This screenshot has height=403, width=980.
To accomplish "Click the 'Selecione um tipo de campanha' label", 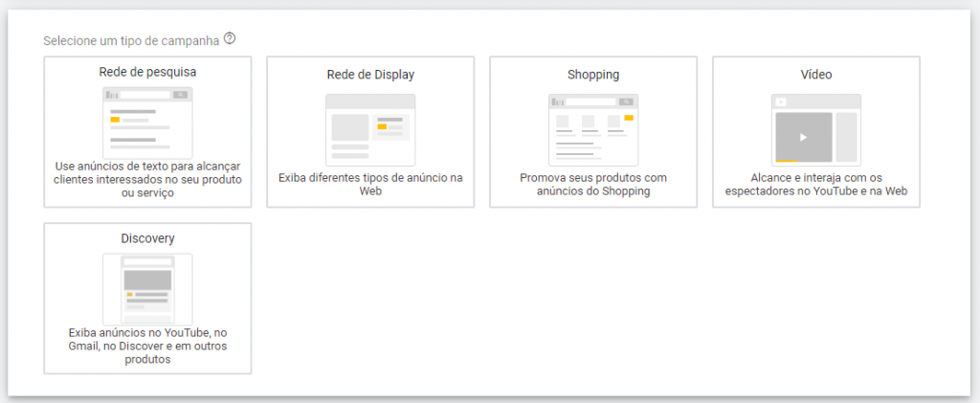I will pos(131,40).
